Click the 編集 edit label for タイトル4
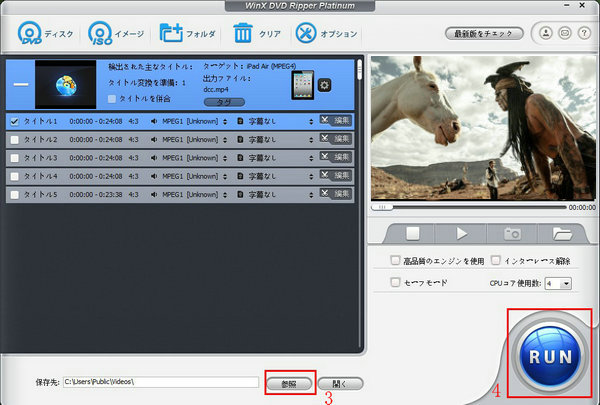This screenshot has height=405, width=600. 341,175
